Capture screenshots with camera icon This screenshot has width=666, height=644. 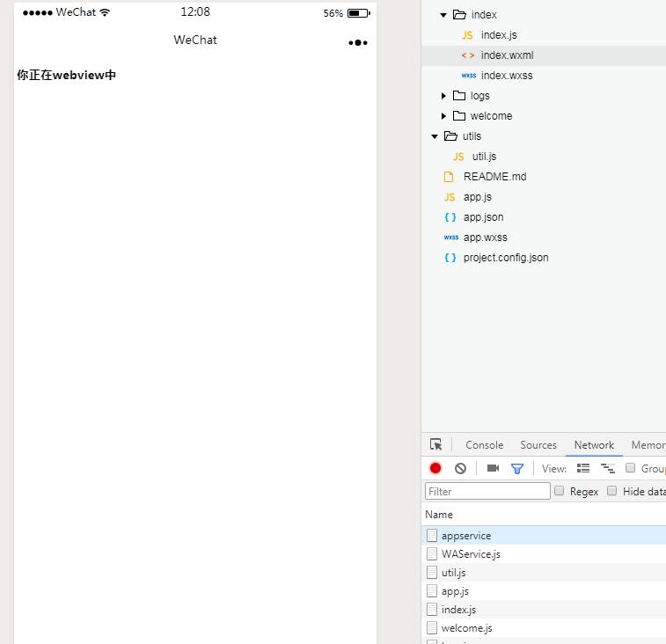pyautogui.click(x=493, y=468)
